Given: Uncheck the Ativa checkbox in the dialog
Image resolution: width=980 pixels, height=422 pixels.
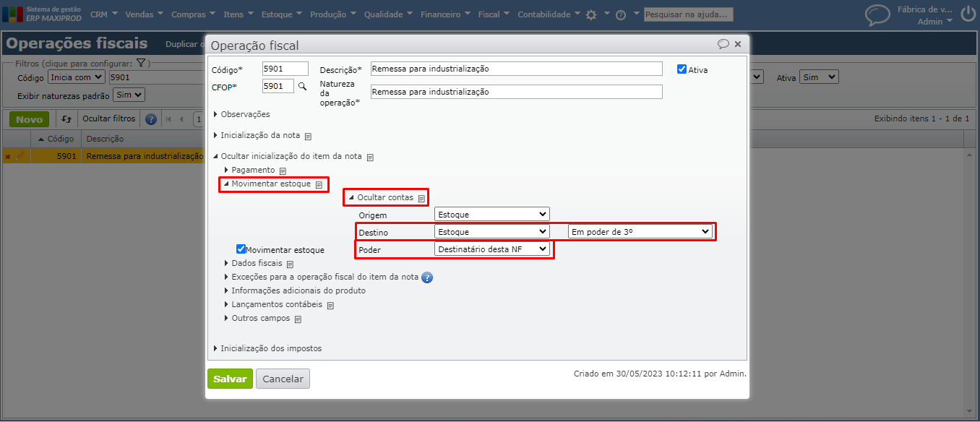Looking at the screenshot, I should [x=682, y=69].
